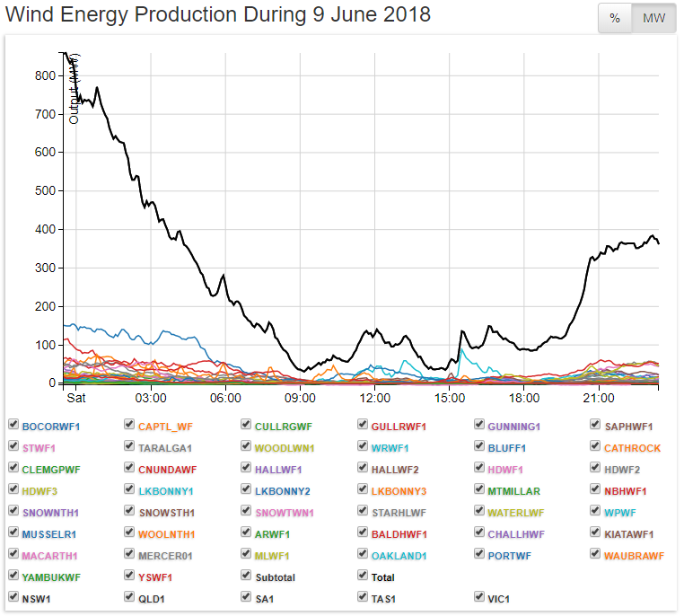Screen dimensions: 684x616
Task: Uncheck the QLD1 region checkbox
Action: click(x=130, y=596)
